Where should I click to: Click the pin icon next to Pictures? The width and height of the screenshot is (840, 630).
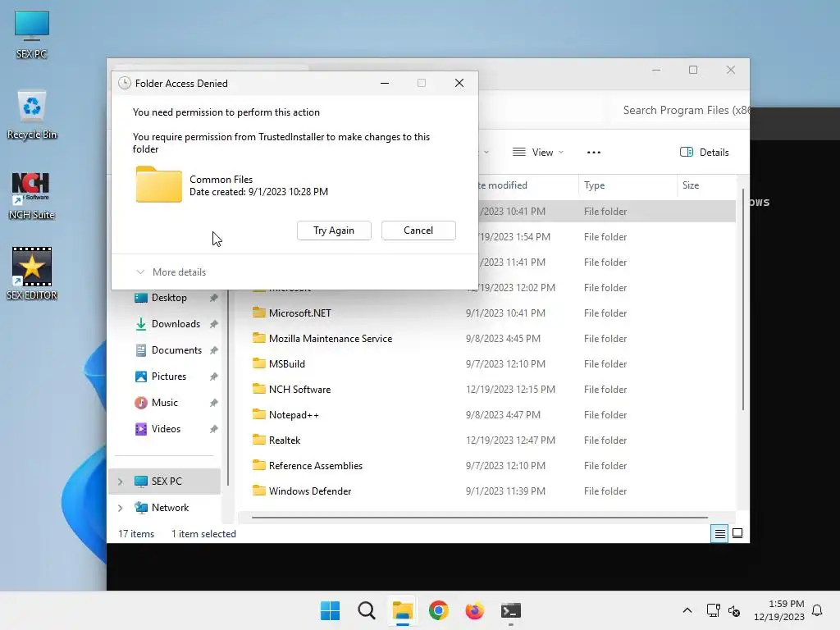tap(214, 377)
